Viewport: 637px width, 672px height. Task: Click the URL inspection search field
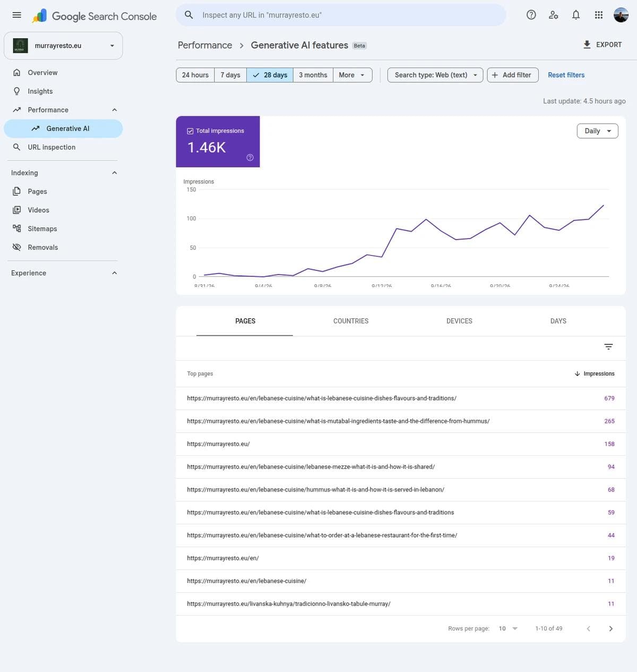pyautogui.click(x=341, y=15)
